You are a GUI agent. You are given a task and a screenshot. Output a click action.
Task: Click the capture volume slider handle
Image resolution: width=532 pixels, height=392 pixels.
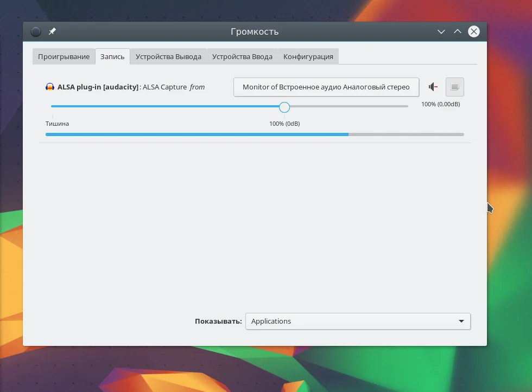point(284,107)
